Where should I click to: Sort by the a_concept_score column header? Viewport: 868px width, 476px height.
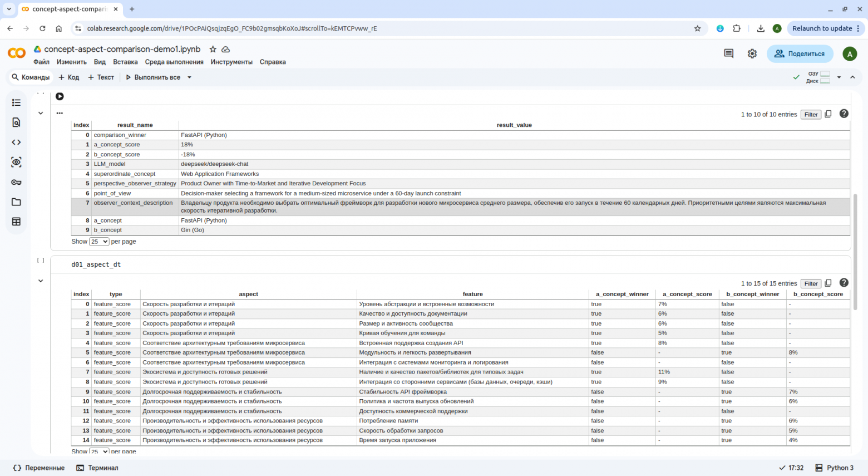(687, 294)
